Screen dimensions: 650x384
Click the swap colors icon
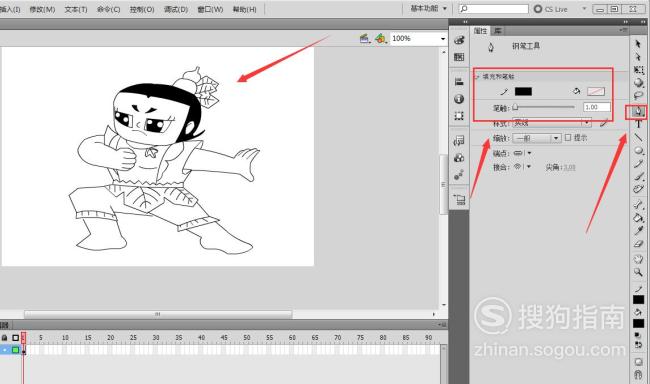tap(638, 345)
